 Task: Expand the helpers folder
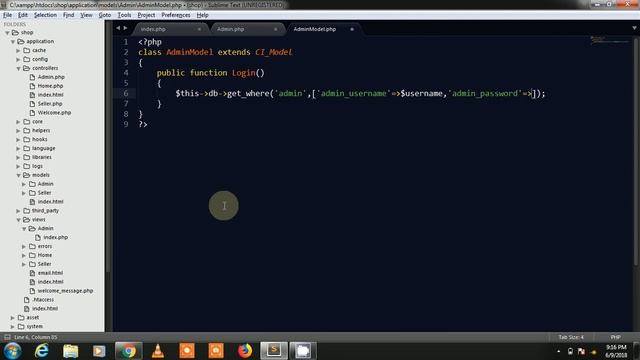(18, 131)
